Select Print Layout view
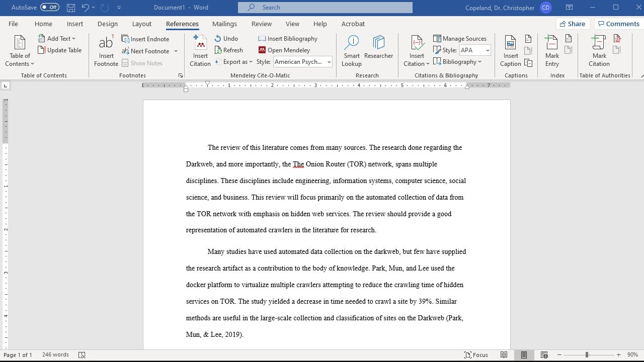This screenshot has height=362, width=644. tap(524, 355)
